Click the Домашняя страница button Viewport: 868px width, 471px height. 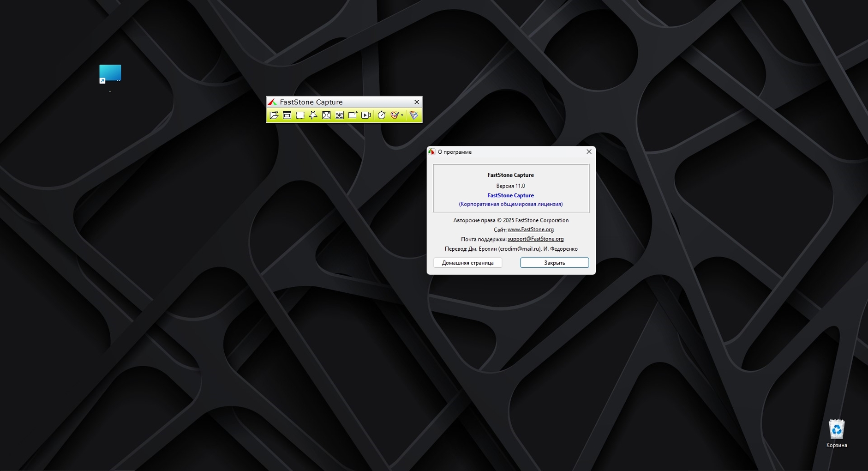click(468, 263)
